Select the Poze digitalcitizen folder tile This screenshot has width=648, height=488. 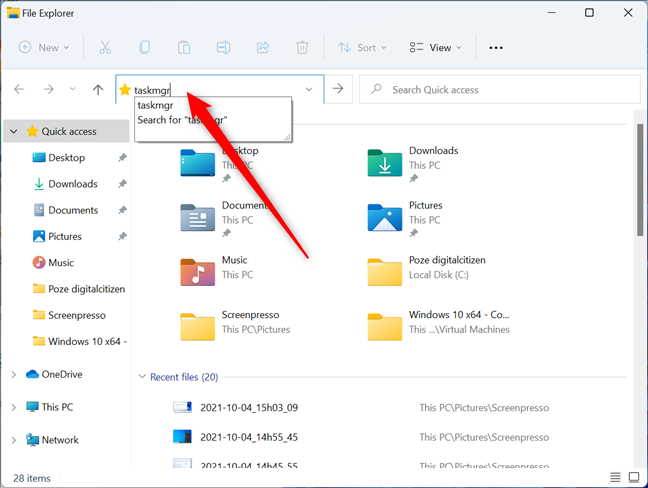427,272
